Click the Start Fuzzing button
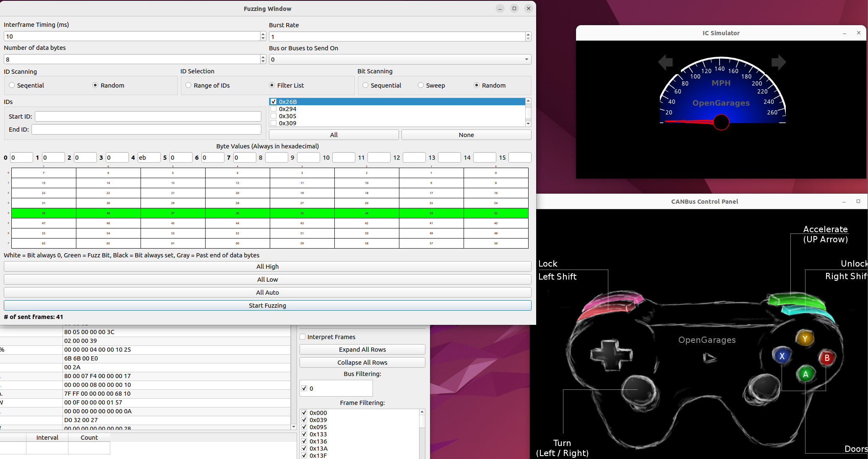Screen dimensions: 868x459 267,306
